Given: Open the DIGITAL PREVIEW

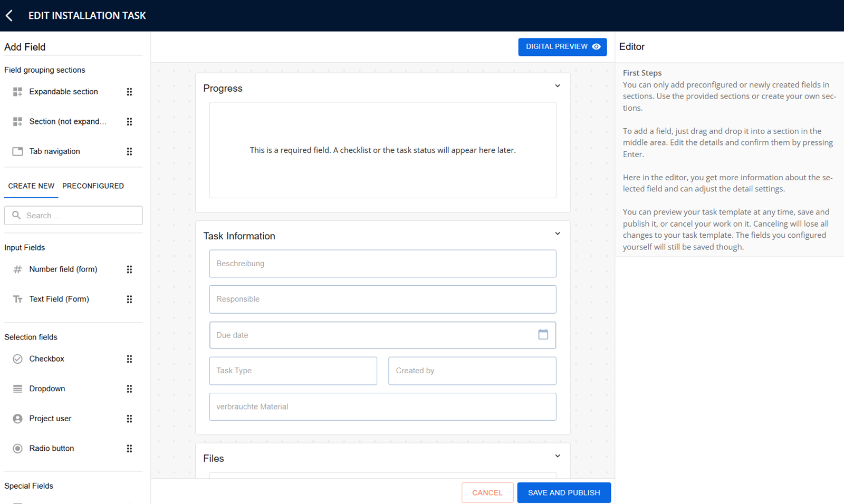Looking at the screenshot, I should pyautogui.click(x=562, y=47).
